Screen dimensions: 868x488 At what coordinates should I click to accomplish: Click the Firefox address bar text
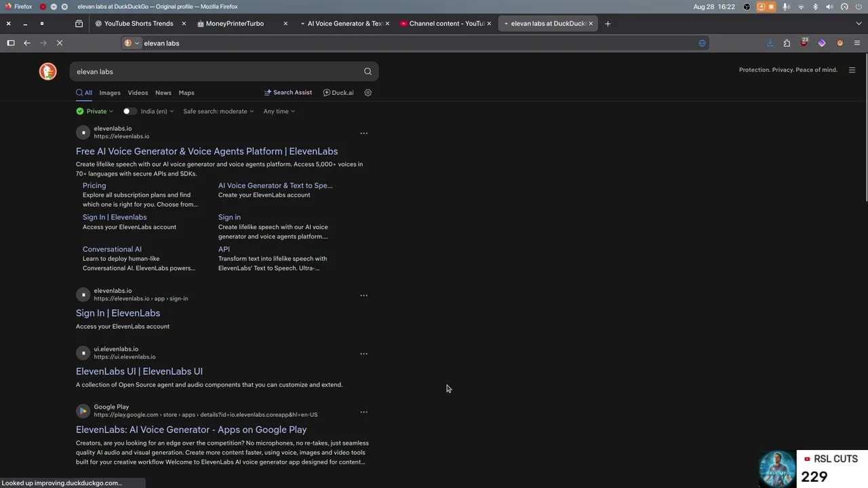click(161, 43)
